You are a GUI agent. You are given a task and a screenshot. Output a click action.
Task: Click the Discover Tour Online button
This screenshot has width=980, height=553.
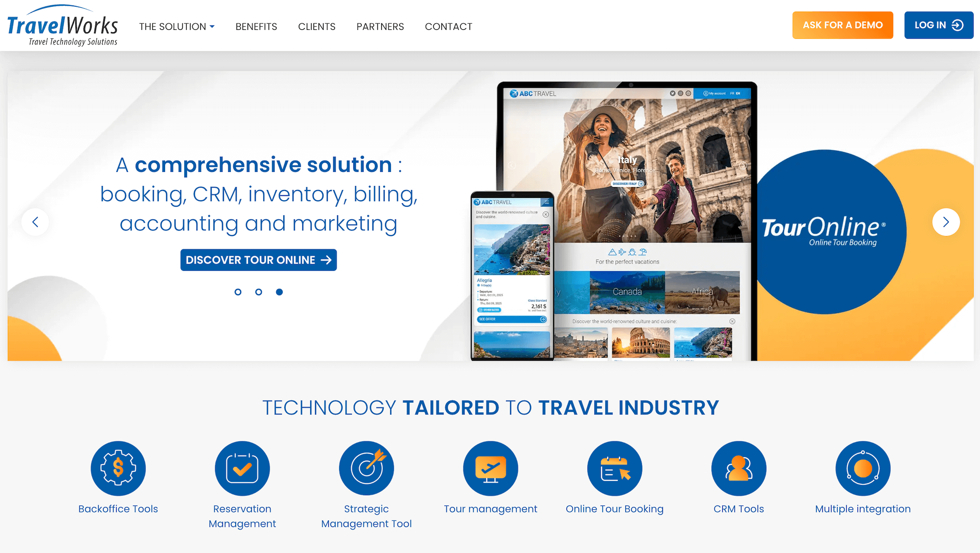(258, 260)
